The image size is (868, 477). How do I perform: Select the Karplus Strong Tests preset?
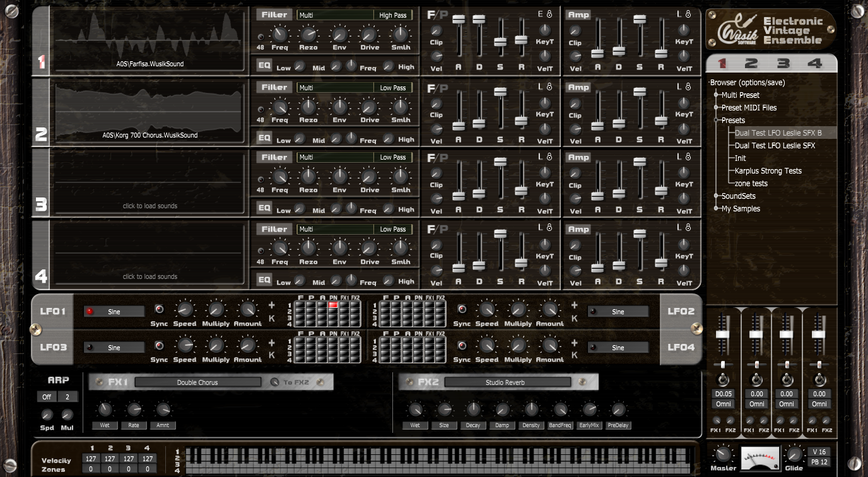point(768,171)
